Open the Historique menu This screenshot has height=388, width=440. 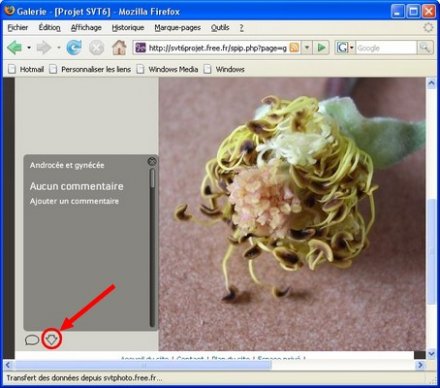[x=128, y=28]
